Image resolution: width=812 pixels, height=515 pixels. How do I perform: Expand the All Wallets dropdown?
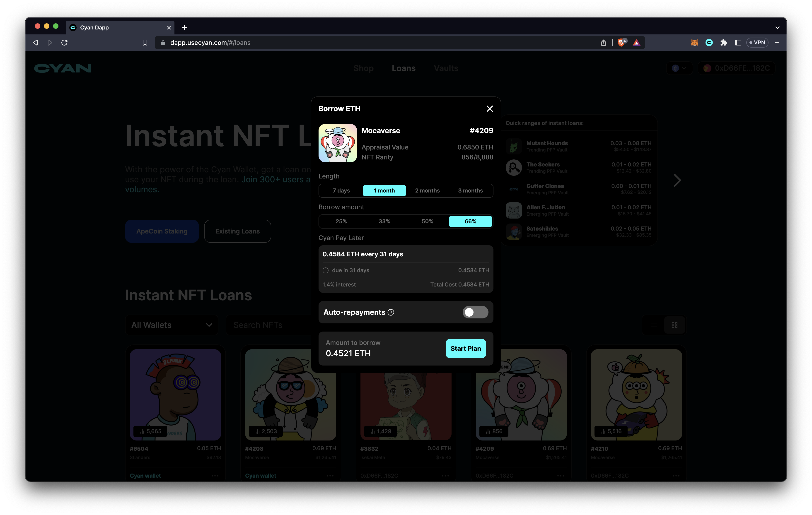click(x=172, y=325)
